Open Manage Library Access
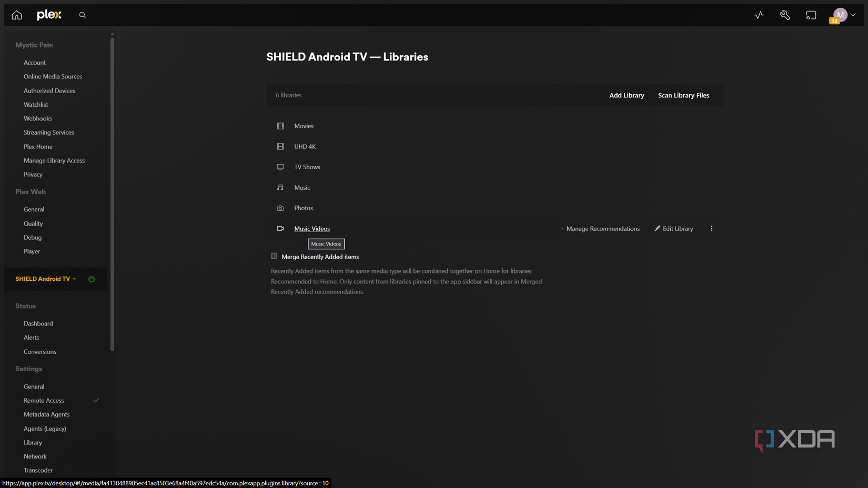868x488 pixels. point(54,160)
